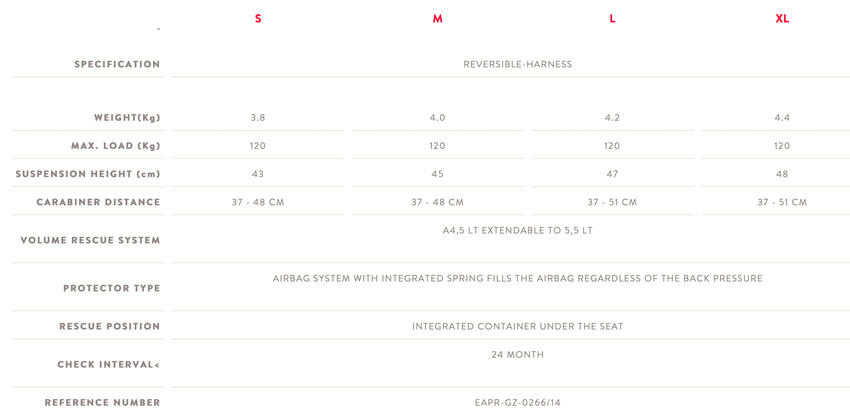Click the 4.4 weight value for XL

pos(782,118)
